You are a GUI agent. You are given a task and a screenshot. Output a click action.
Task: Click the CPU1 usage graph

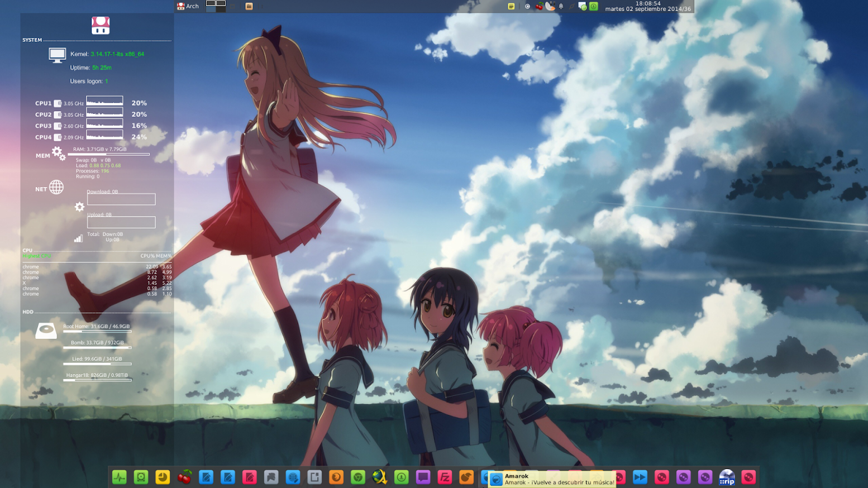(x=104, y=101)
